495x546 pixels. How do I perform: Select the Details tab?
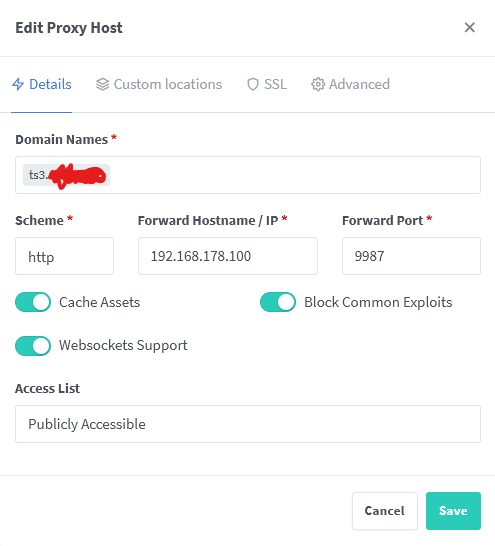click(42, 84)
